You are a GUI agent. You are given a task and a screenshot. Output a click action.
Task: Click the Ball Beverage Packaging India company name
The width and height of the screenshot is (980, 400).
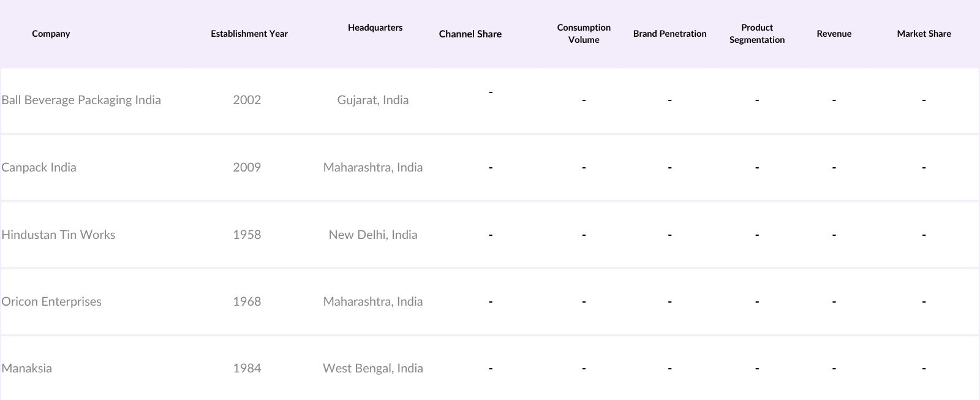pyautogui.click(x=81, y=100)
